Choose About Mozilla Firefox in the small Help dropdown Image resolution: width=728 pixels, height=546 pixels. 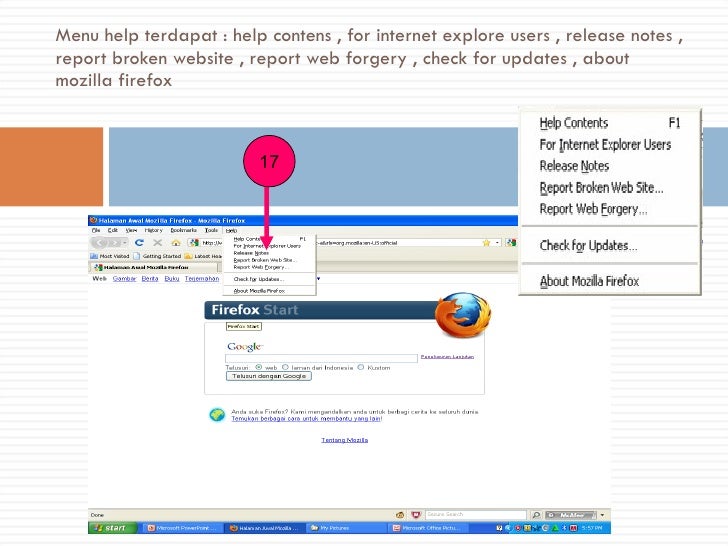(259, 291)
